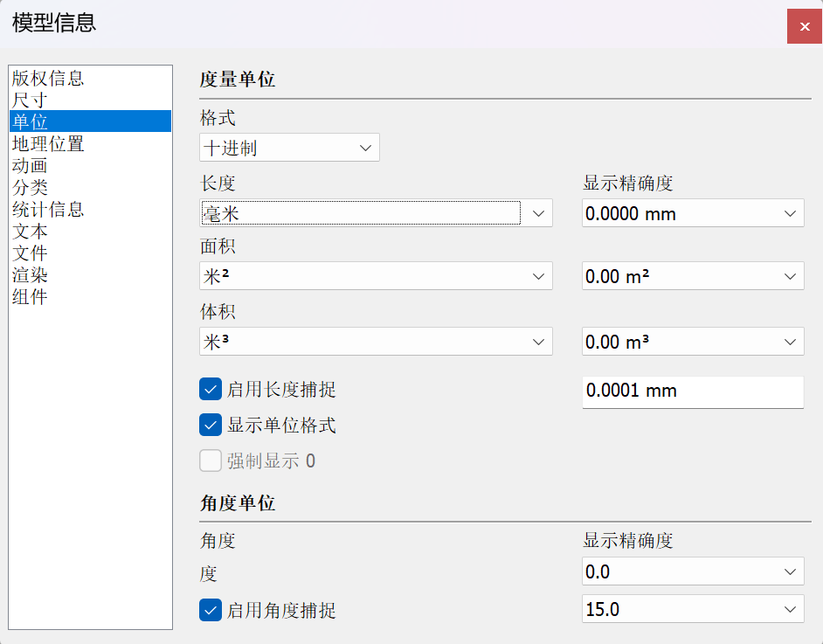
Task: Toggle the 启用角度捕捉 checkbox
Action: pyautogui.click(x=211, y=610)
